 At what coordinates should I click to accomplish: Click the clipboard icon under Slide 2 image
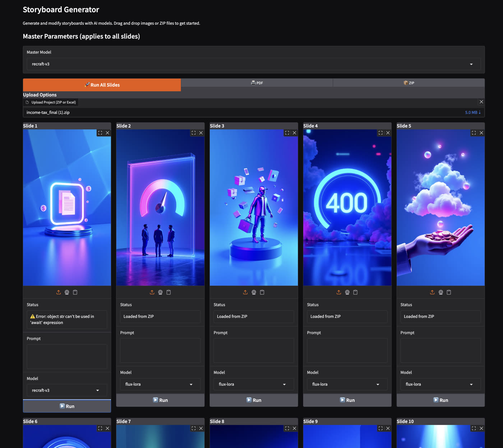point(169,292)
